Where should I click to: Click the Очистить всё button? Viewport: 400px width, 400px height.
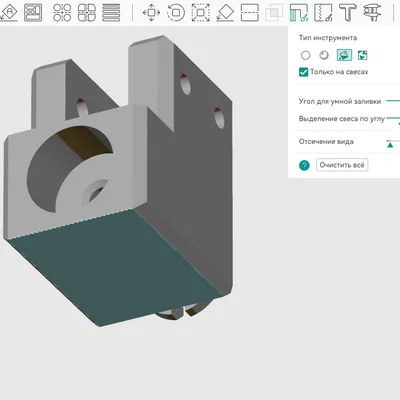(x=342, y=165)
